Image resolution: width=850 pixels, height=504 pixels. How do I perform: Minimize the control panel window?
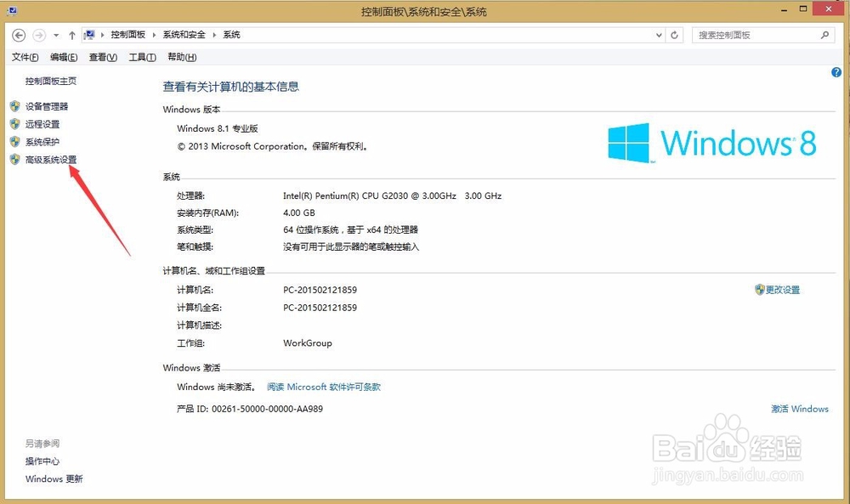pyautogui.click(x=785, y=9)
